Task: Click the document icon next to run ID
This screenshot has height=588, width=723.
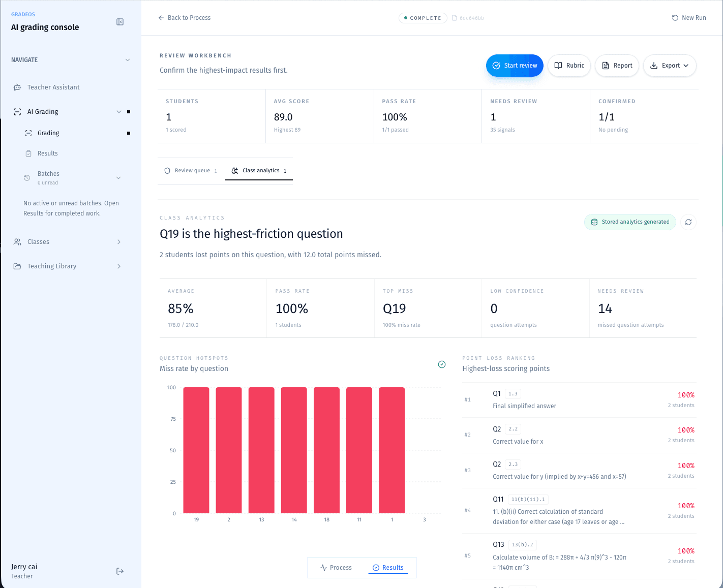Action: click(x=455, y=18)
